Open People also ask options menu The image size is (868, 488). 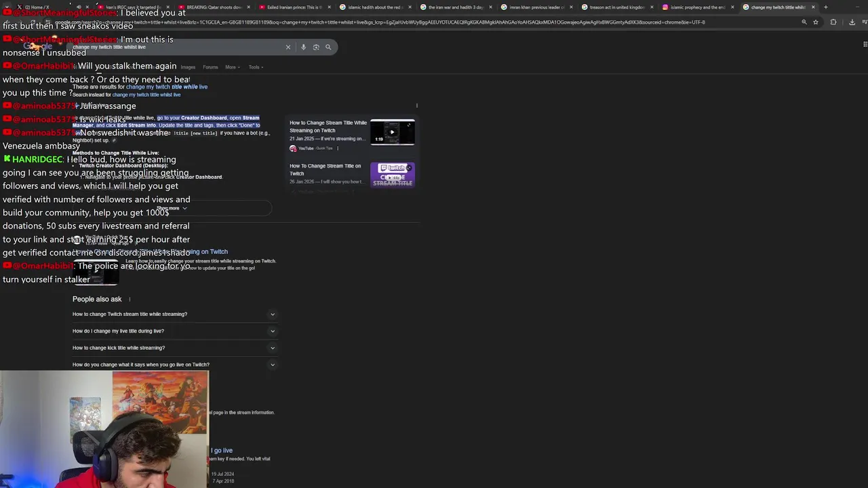pos(130,299)
